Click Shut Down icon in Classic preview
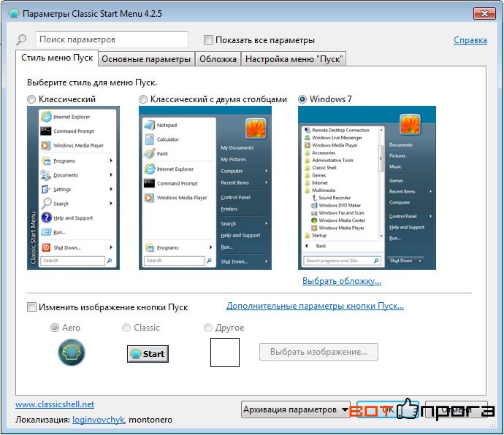 pos(46,247)
